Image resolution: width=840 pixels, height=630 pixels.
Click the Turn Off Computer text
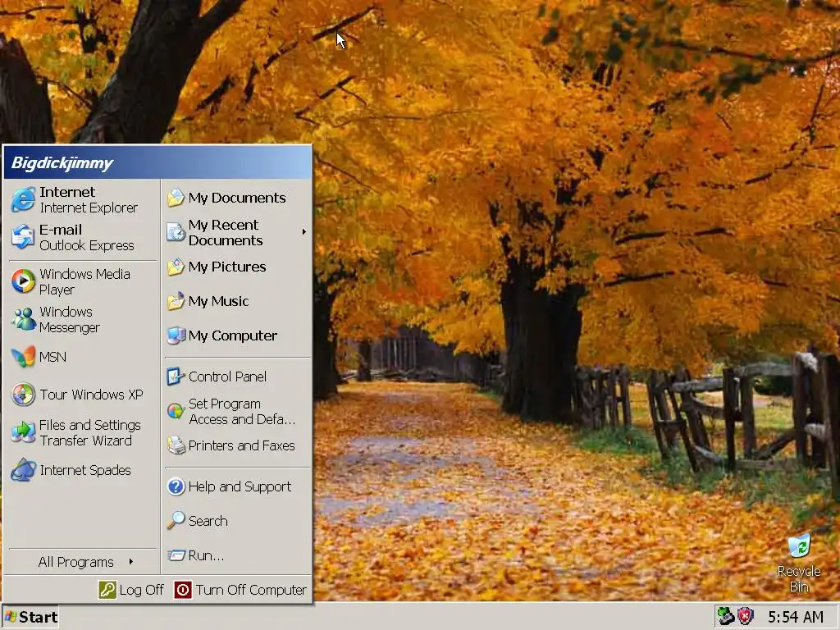tap(251, 590)
